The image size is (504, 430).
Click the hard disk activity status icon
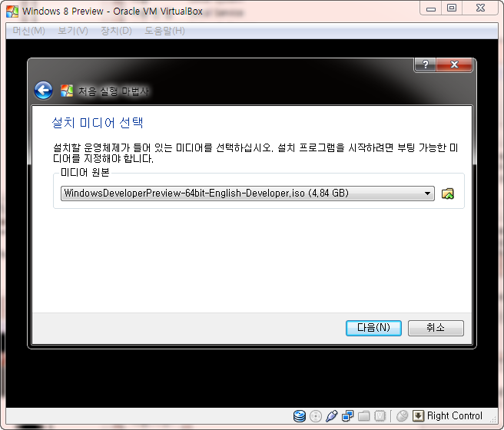[300, 416]
